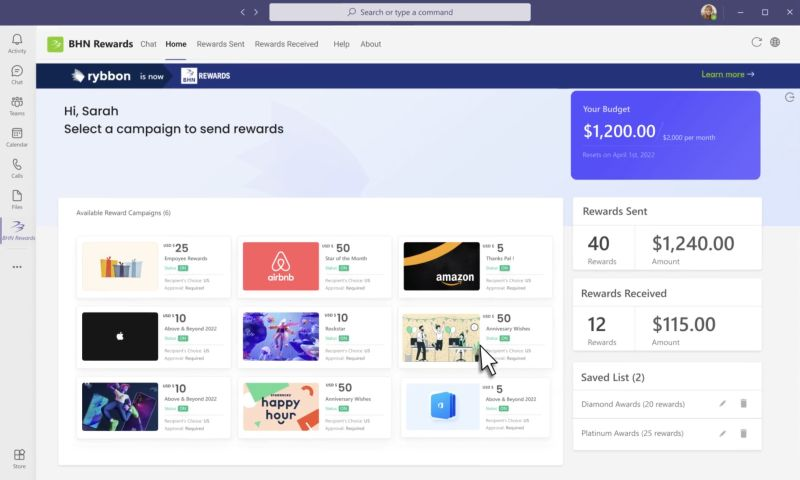Screen dimensions: 800x480
Task: Choose the happy hour card thumbnail
Action: click(x=281, y=407)
